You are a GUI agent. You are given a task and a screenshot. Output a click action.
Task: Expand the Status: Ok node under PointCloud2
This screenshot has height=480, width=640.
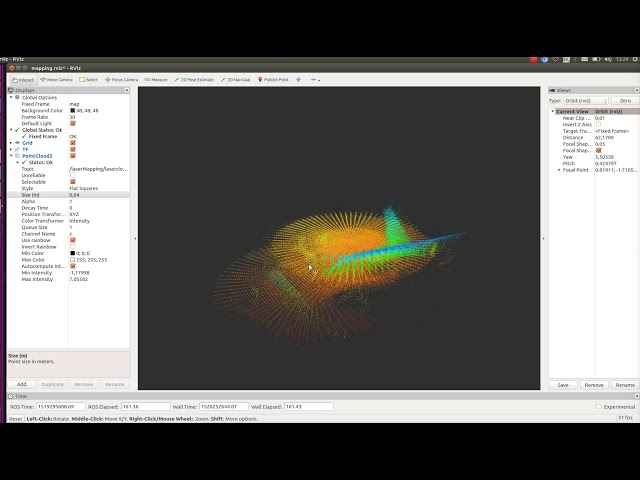18,162
